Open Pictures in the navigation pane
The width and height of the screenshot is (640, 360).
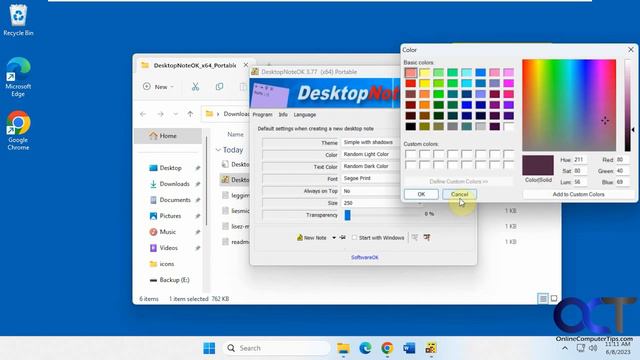170,216
